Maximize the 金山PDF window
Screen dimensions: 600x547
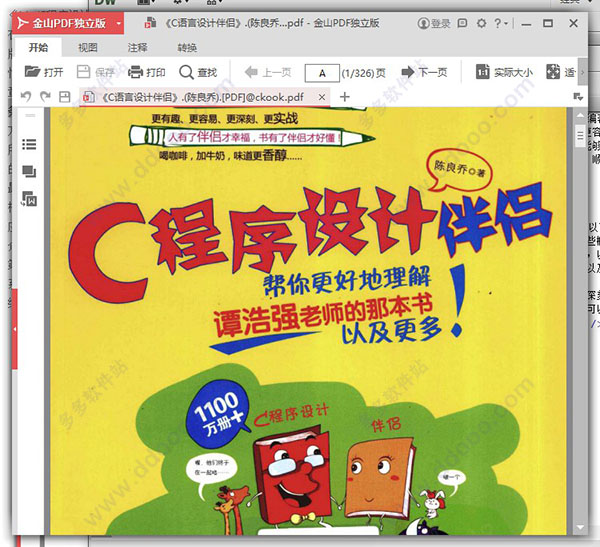548,23
